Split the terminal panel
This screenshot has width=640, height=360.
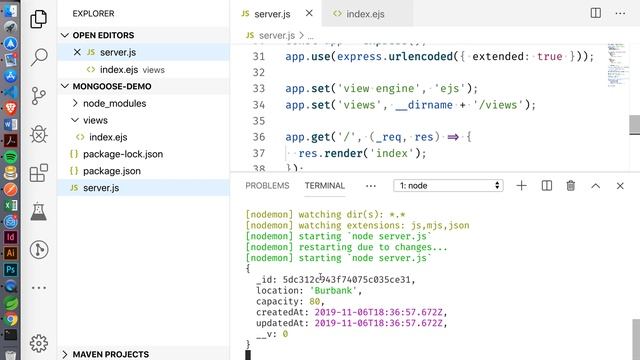[x=547, y=186]
